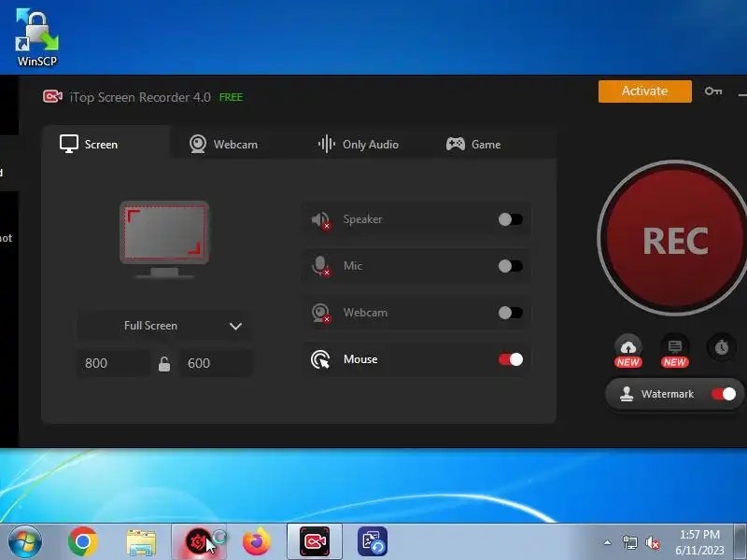
Task: Disable the Mouse cursor toggle
Action: coord(510,359)
